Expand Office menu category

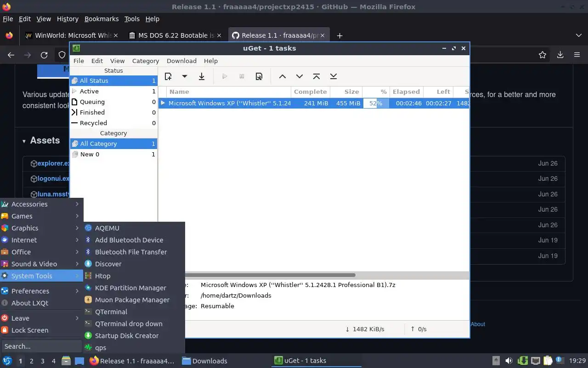point(41,252)
